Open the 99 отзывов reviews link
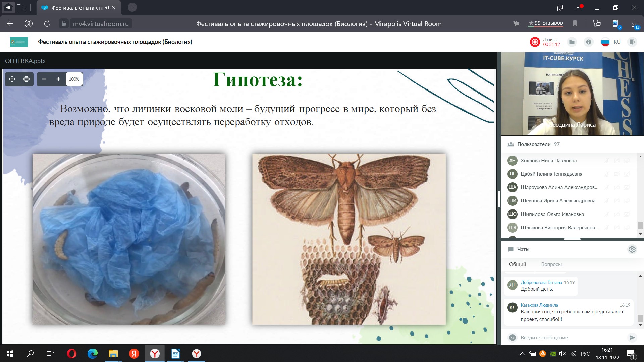Screen dimensions: 644x362 coord(546,23)
